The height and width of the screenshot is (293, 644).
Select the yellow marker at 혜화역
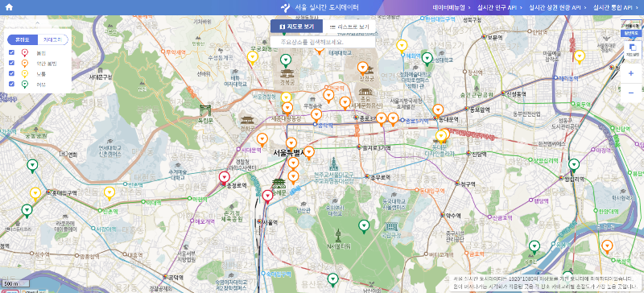tap(402, 46)
